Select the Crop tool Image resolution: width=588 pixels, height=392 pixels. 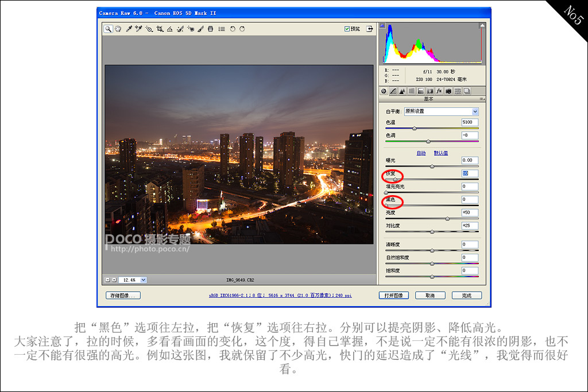click(160, 29)
